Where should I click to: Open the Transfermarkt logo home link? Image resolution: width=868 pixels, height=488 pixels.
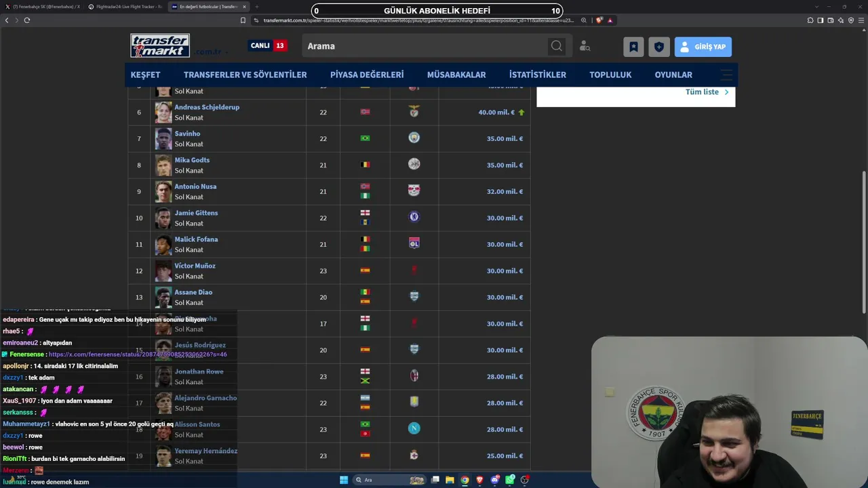160,45
